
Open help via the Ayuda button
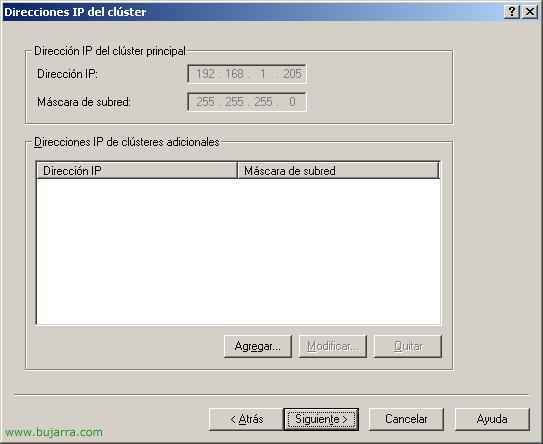pyautogui.click(x=492, y=419)
